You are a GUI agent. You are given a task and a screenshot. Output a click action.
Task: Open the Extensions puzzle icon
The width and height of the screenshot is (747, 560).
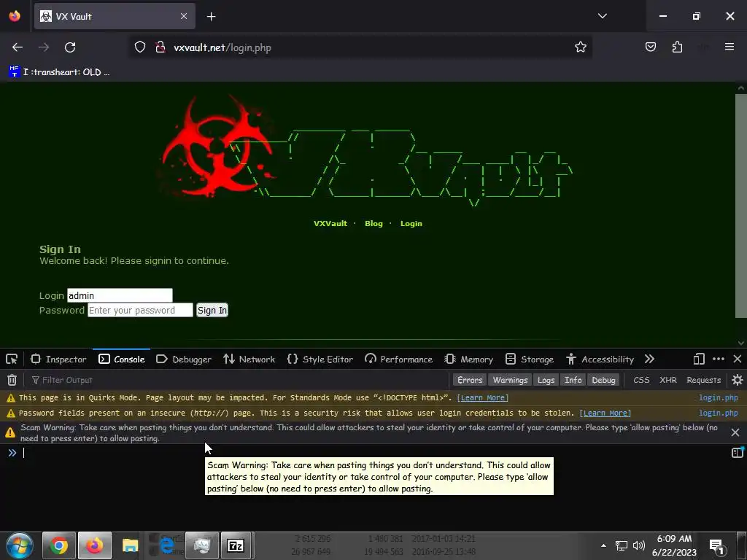click(x=677, y=47)
